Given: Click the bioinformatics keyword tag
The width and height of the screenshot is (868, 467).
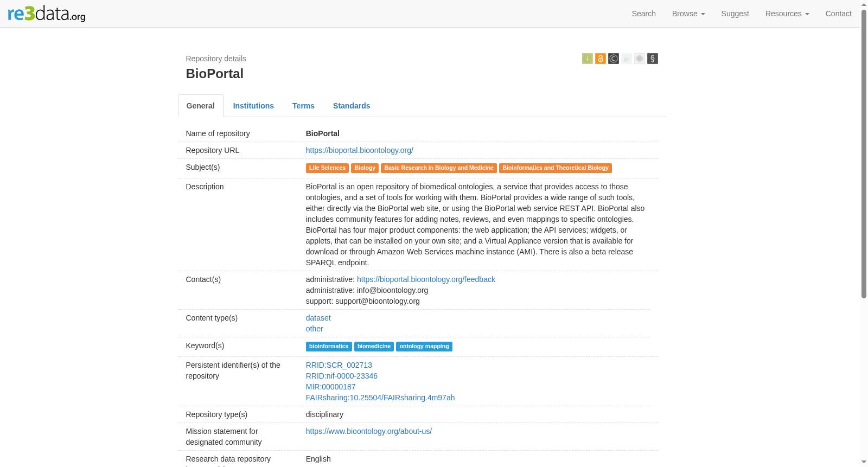Looking at the screenshot, I should pyautogui.click(x=329, y=347).
